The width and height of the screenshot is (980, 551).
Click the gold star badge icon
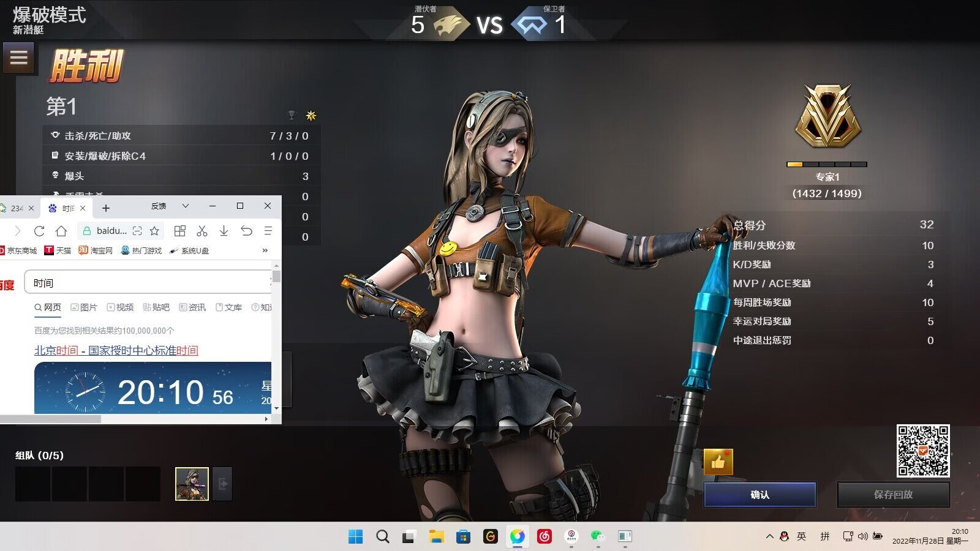[311, 115]
